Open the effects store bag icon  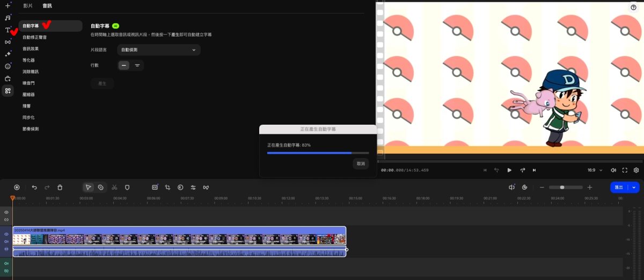(x=8, y=78)
